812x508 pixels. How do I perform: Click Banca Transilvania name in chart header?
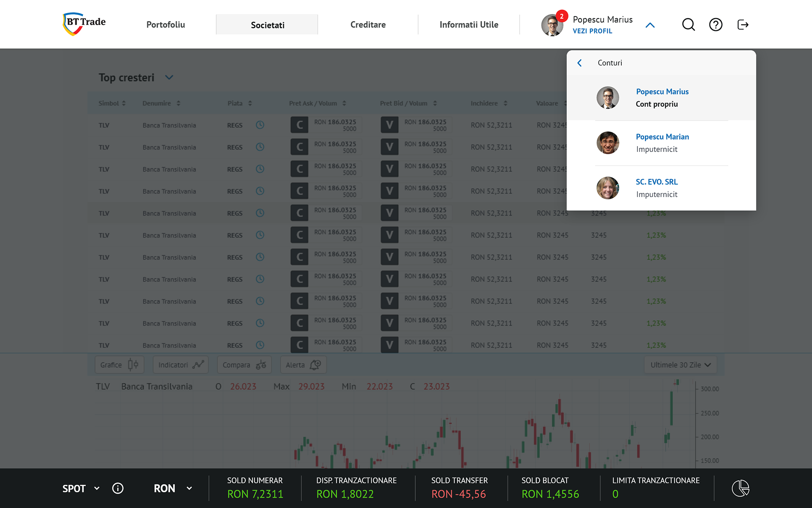point(156,387)
